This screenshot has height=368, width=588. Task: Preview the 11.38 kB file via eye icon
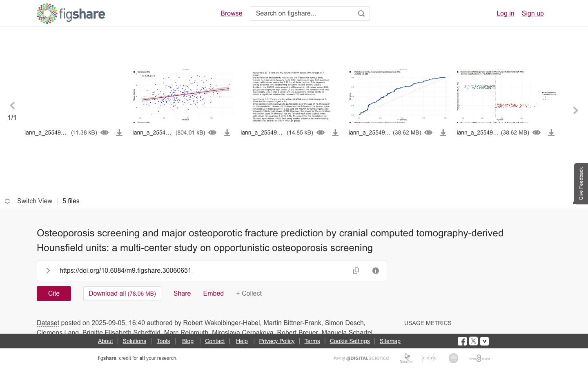point(105,132)
